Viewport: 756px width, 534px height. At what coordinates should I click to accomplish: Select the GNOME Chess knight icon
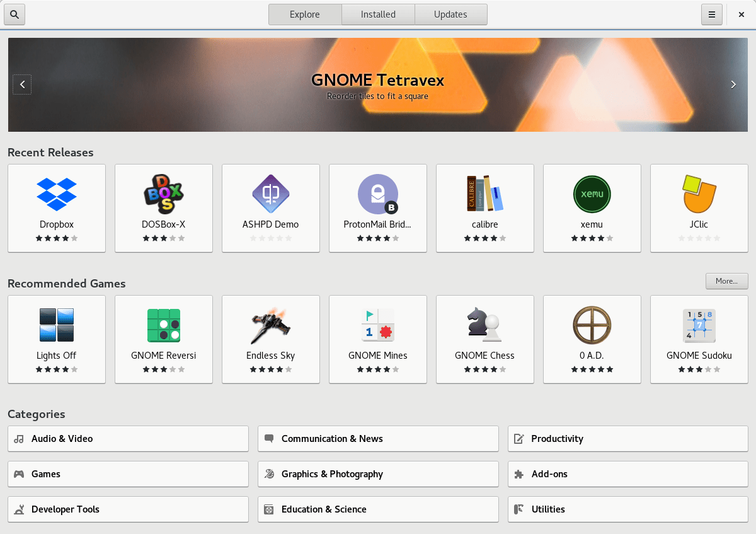tap(484, 325)
